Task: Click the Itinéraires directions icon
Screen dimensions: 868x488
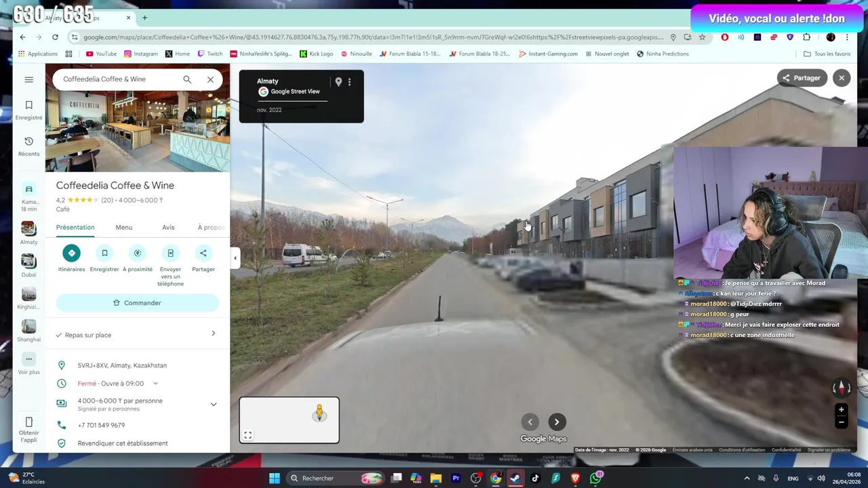Action: click(71, 253)
